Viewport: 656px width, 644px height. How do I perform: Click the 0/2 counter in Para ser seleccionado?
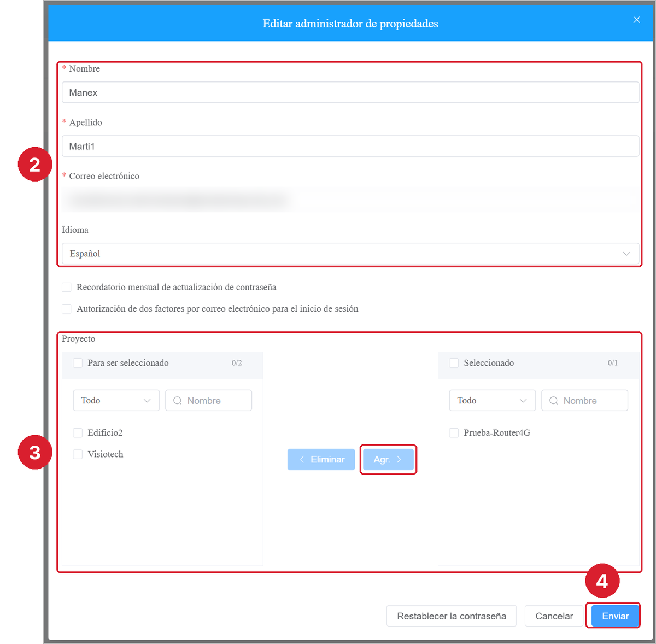point(237,363)
